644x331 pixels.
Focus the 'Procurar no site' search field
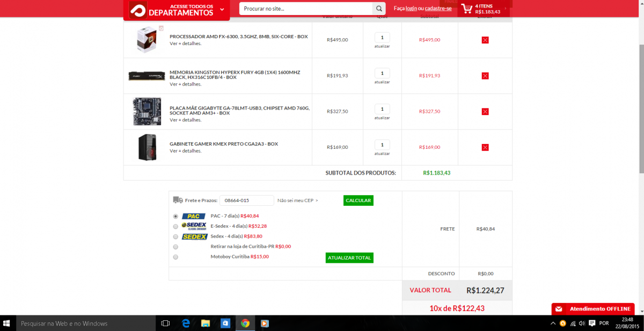point(306,9)
